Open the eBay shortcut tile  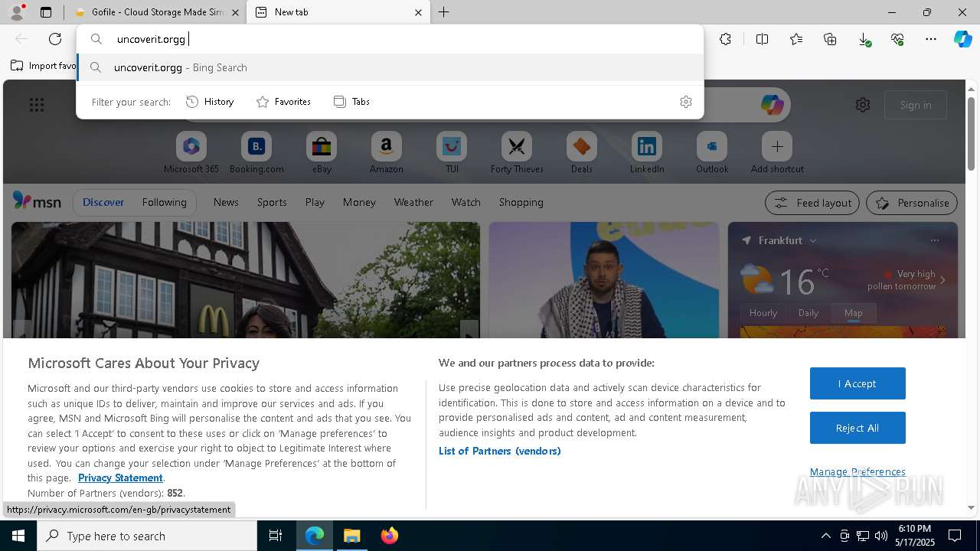click(322, 153)
